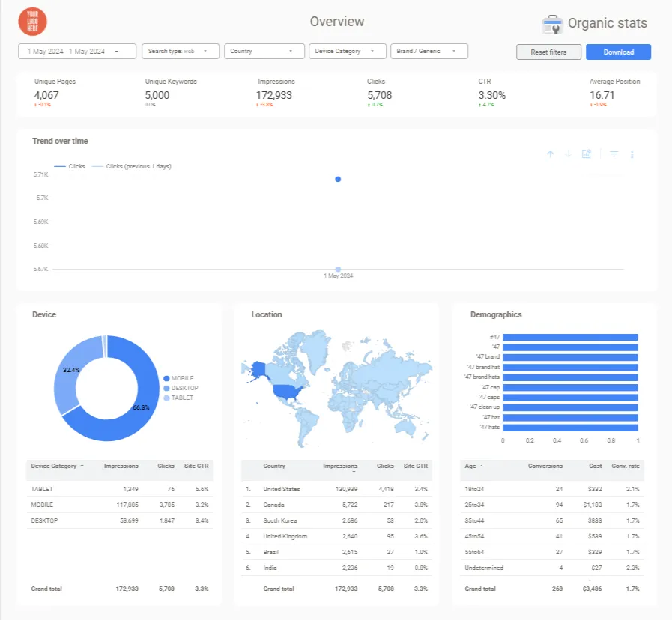Select the United Kingdom table row
The width and height of the screenshot is (672, 620).
(x=337, y=536)
